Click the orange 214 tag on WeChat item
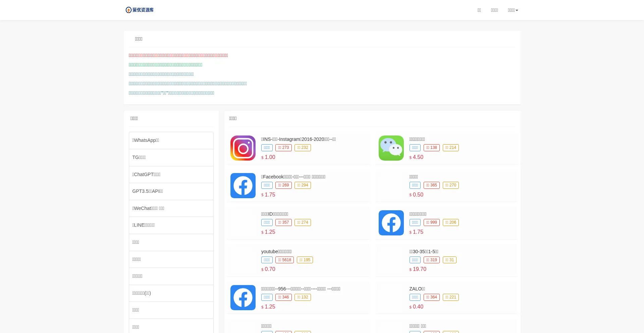Viewport: 644px width, 333px height. tap(450, 148)
